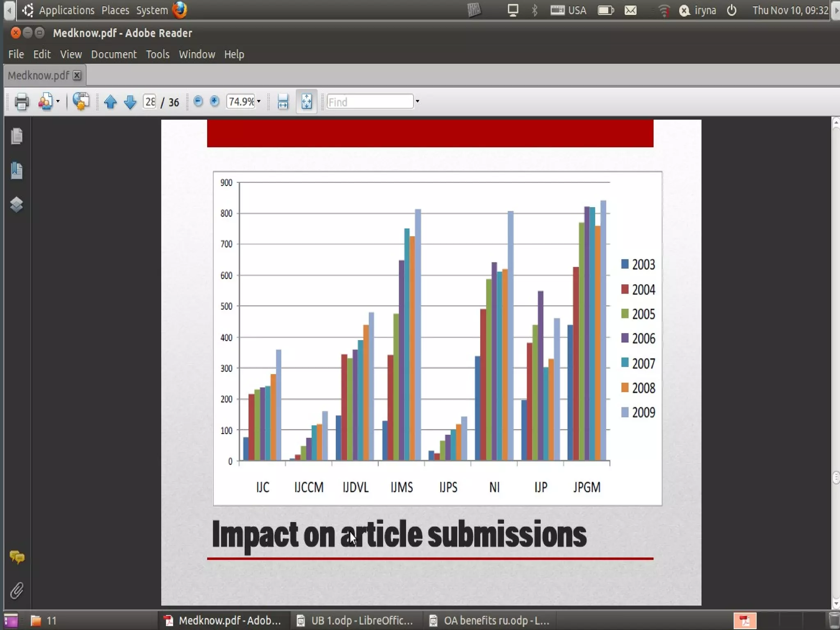Click the Print icon in toolbar
The width and height of the screenshot is (840, 630).
21,102
